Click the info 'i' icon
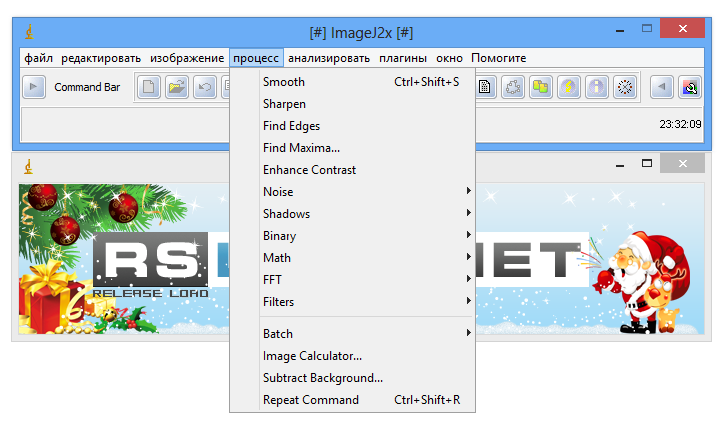723x429 pixels. 597,87
